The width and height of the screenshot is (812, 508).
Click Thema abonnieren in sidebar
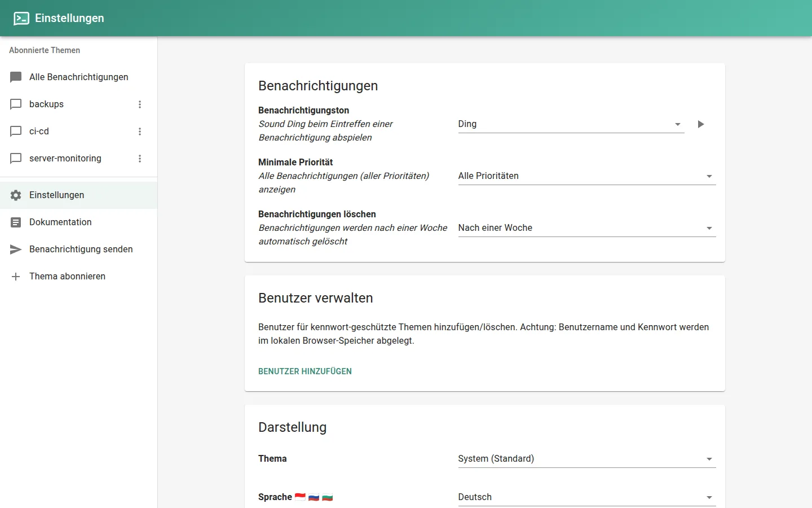point(78,276)
